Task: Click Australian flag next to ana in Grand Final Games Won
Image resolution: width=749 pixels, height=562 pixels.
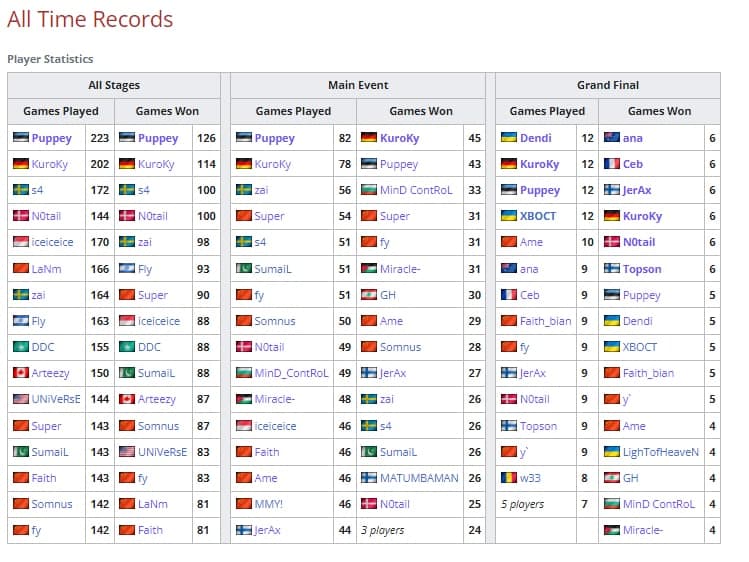Action: (x=612, y=138)
